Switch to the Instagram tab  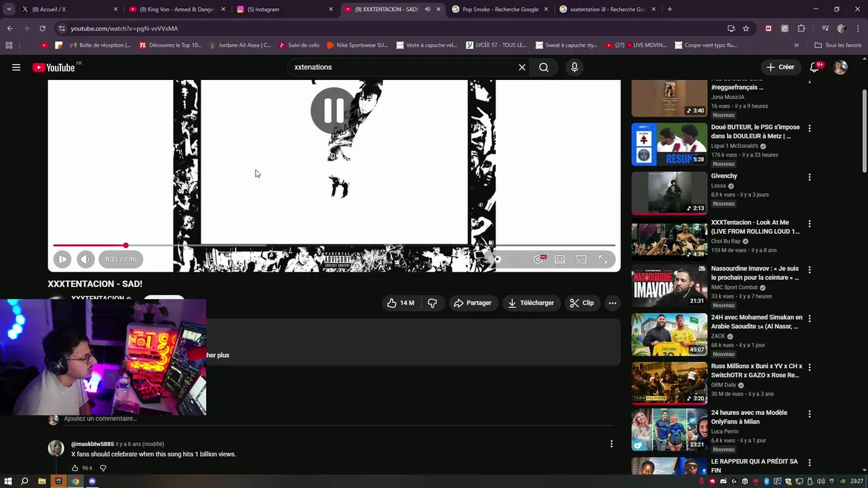click(x=285, y=9)
